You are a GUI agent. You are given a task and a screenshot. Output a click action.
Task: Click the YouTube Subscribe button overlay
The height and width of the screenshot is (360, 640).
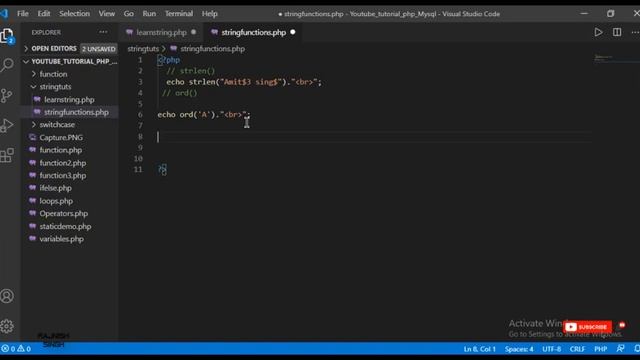[587, 327]
